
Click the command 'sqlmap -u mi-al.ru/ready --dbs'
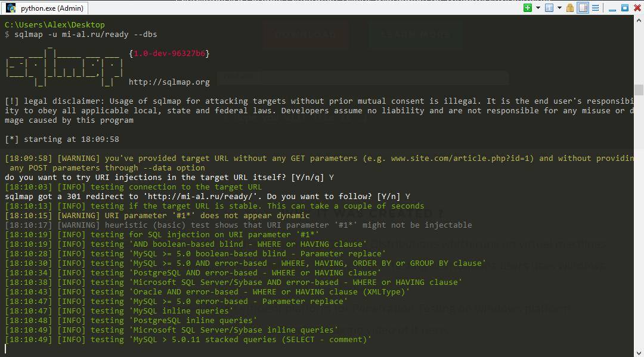coord(85,35)
